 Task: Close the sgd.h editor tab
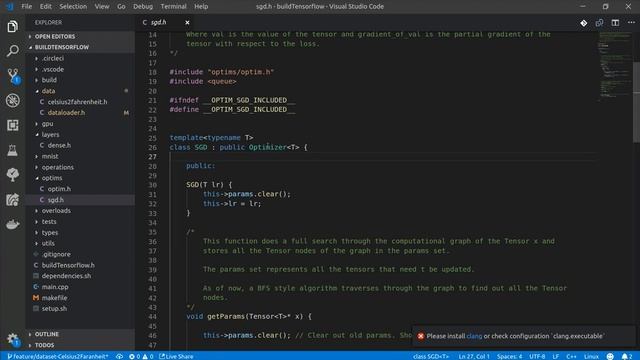pyautogui.click(x=187, y=22)
